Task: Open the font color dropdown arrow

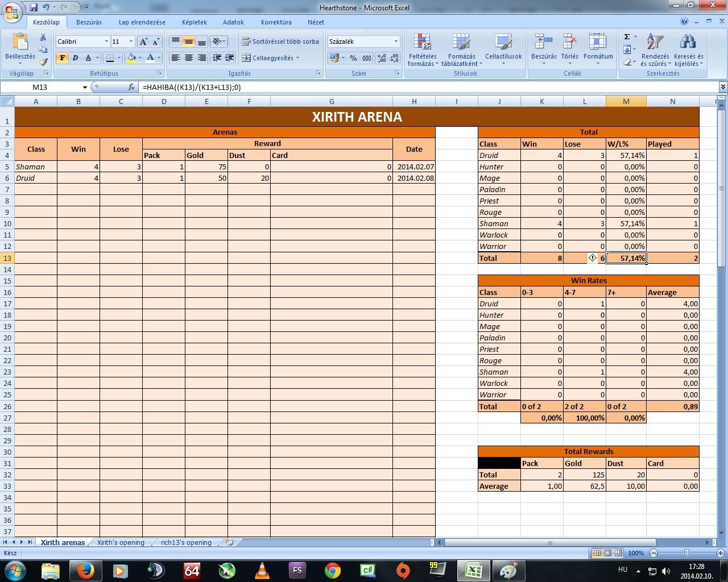Action: tap(159, 58)
